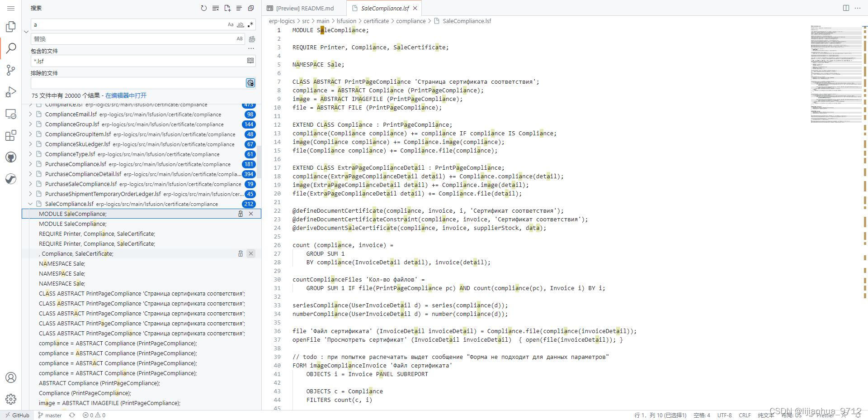Open the Extensions view
The height and width of the screenshot is (420, 868).
11,135
